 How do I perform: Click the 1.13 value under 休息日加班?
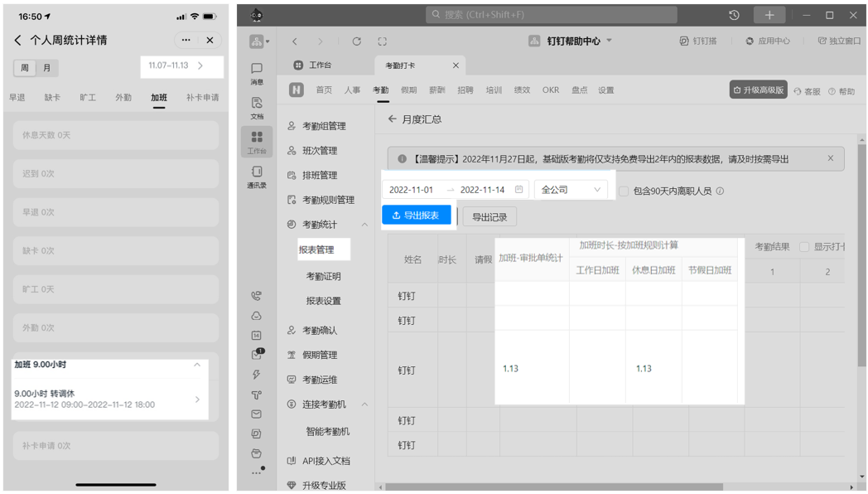[x=644, y=368]
